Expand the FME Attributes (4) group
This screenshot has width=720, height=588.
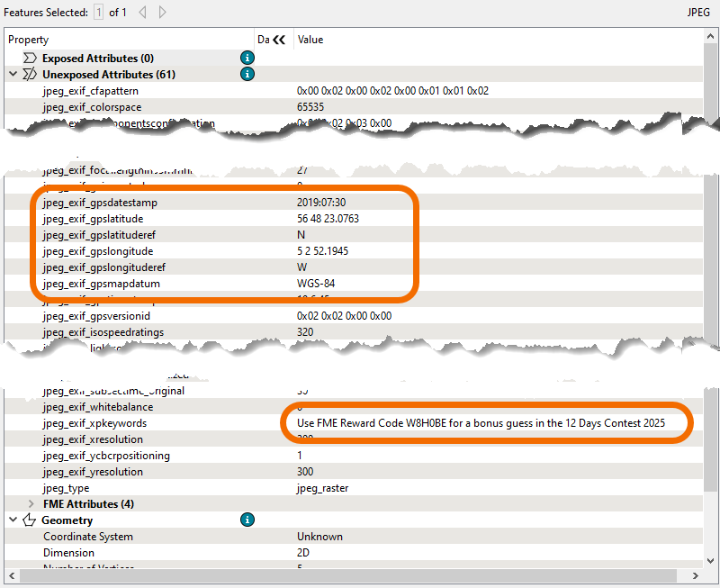(32, 504)
